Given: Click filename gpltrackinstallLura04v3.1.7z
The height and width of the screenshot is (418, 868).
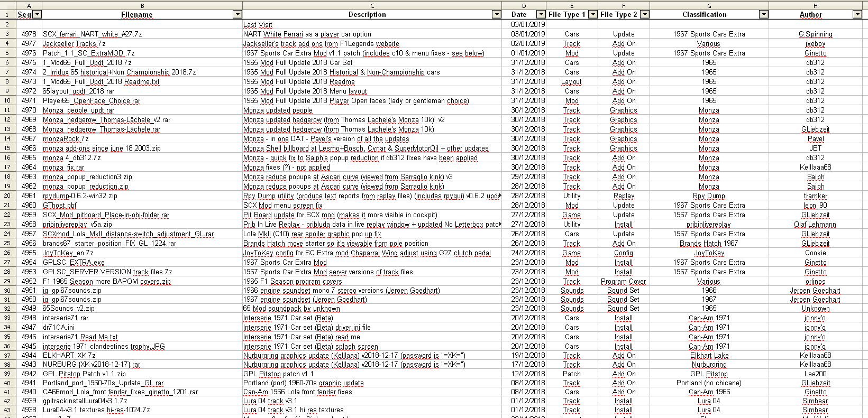Looking at the screenshot, I should tap(85, 401).
